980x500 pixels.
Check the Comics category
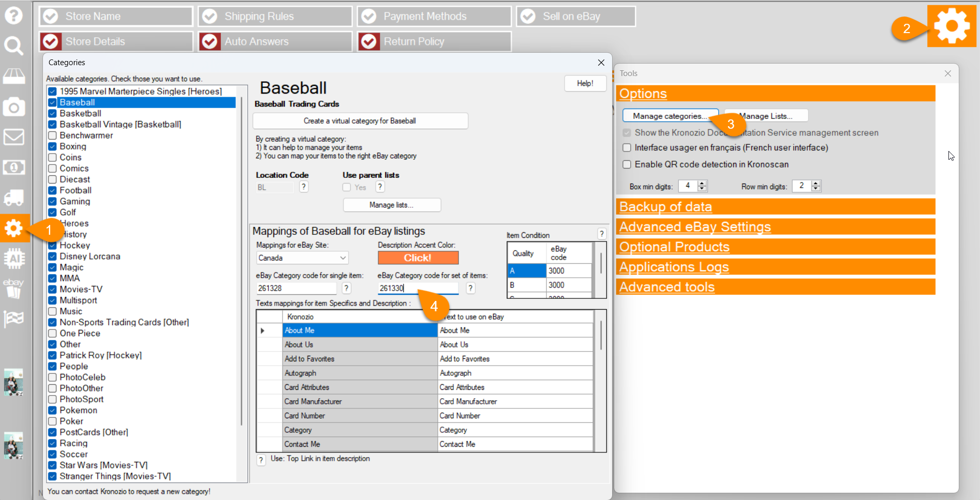point(52,169)
